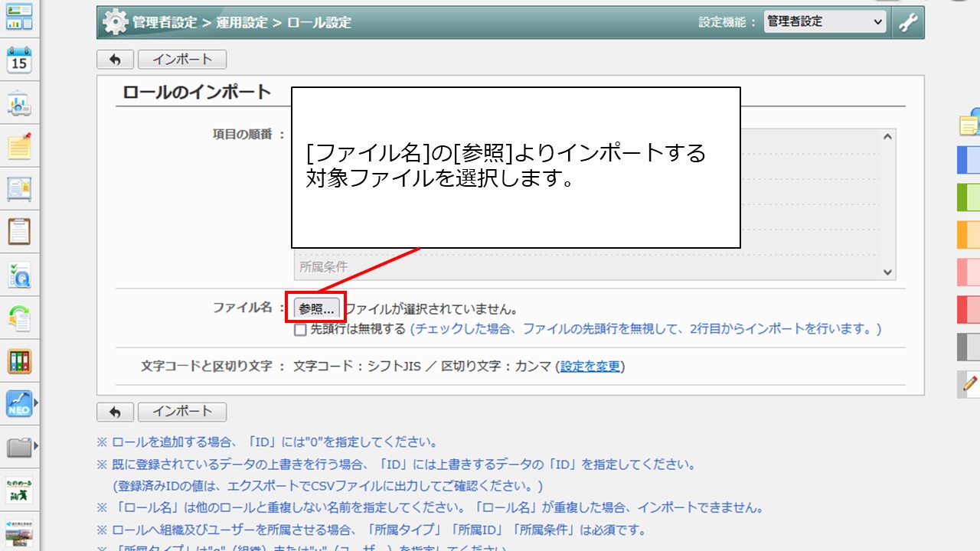The width and height of the screenshot is (980, 551).
Task: Click the down arrow of 項目の順番 list scrollbar
Action: (x=887, y=272)
